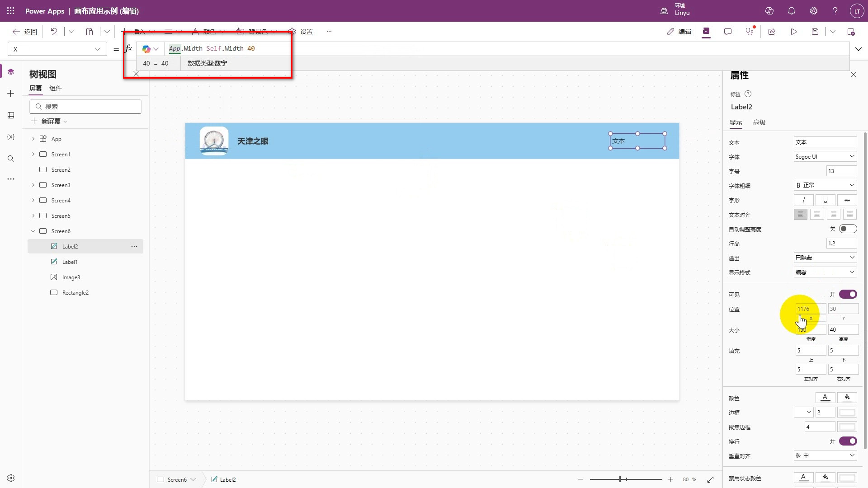Click the Search icon in left rail
The width and height of the screenshot is (868, 488).
click(11, 159)
